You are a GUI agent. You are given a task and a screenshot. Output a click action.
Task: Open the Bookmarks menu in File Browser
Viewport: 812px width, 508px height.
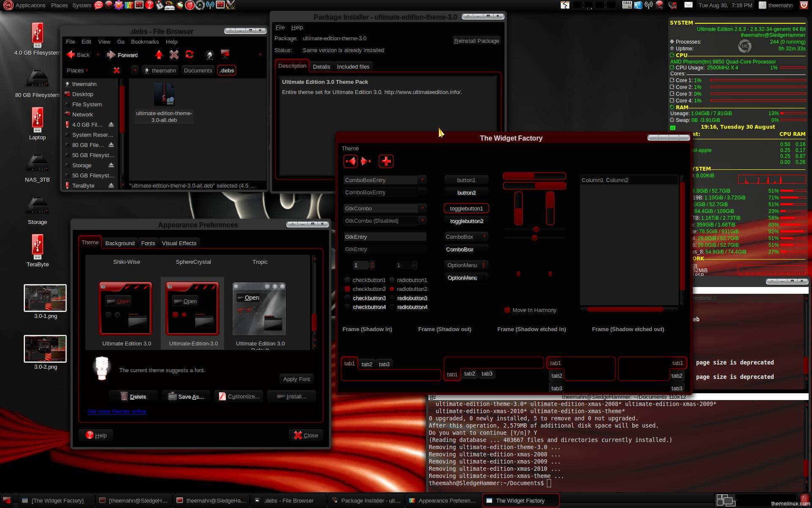coord(145,41)
